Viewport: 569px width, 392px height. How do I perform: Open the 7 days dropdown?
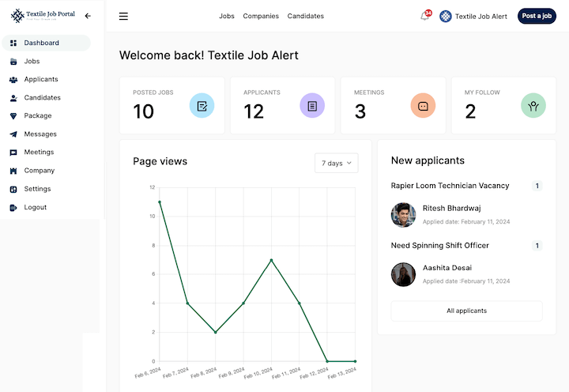(337, 163)
